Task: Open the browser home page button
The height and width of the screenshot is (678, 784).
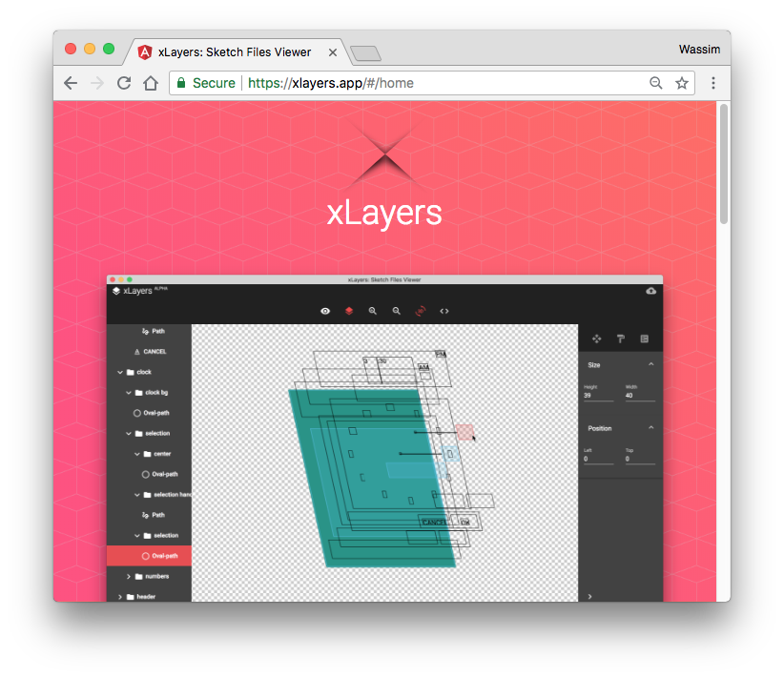Action: coord(151,83)
